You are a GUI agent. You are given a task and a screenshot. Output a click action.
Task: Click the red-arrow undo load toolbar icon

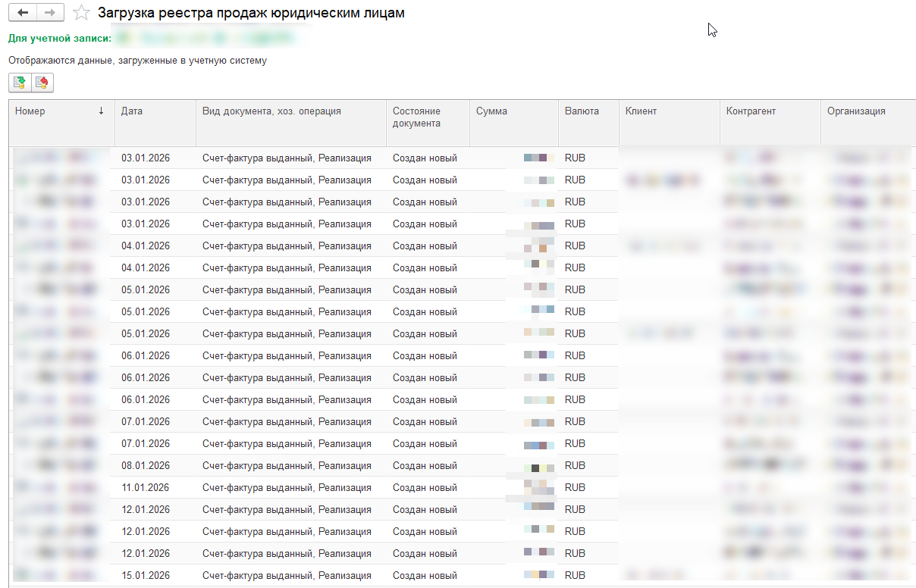(x=42, y=83)
